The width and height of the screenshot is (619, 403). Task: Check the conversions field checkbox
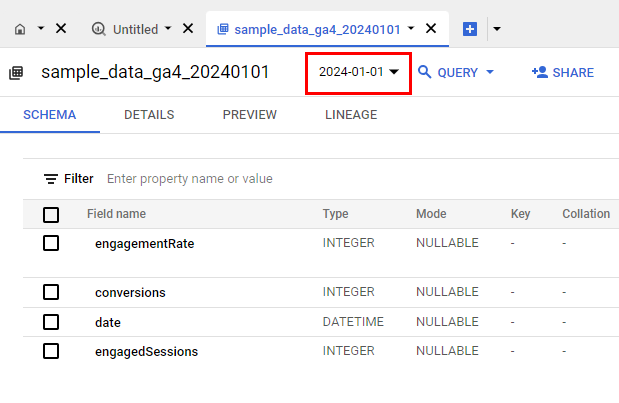[51, 292]
